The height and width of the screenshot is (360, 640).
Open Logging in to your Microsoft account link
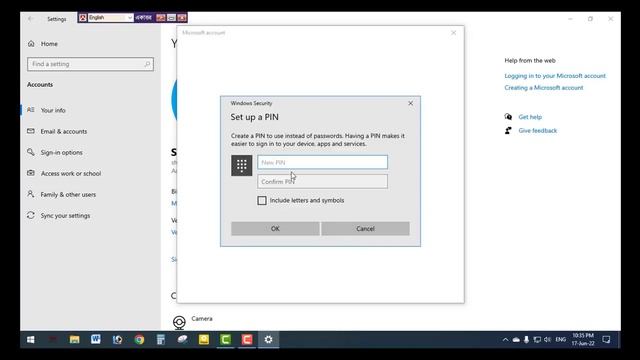point(555,76)
